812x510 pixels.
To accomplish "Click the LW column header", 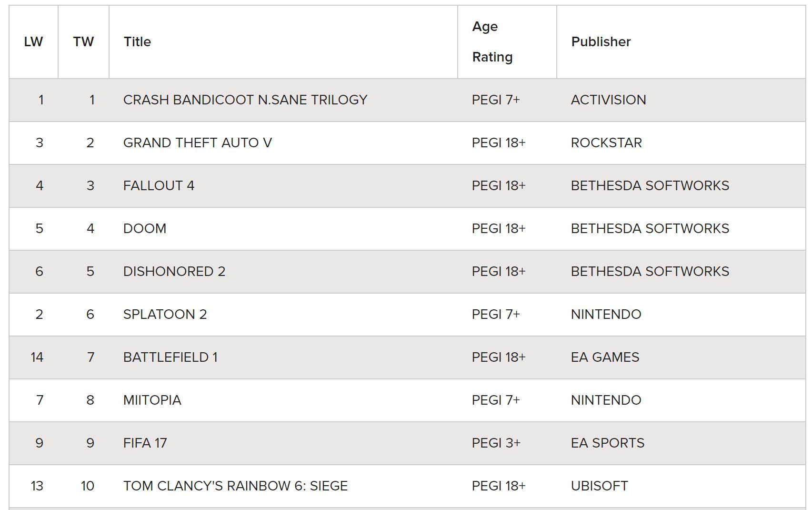I will (33, 42).
